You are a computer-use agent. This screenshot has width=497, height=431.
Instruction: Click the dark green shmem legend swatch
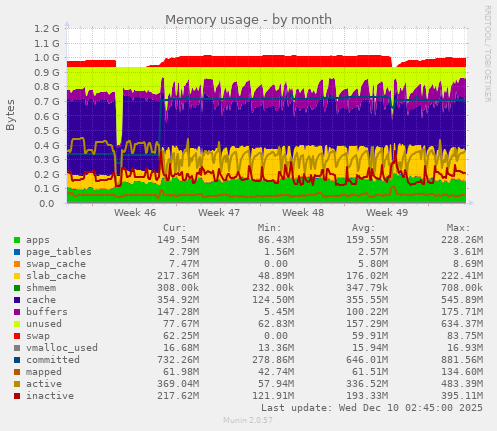click(x=17, y=288)
